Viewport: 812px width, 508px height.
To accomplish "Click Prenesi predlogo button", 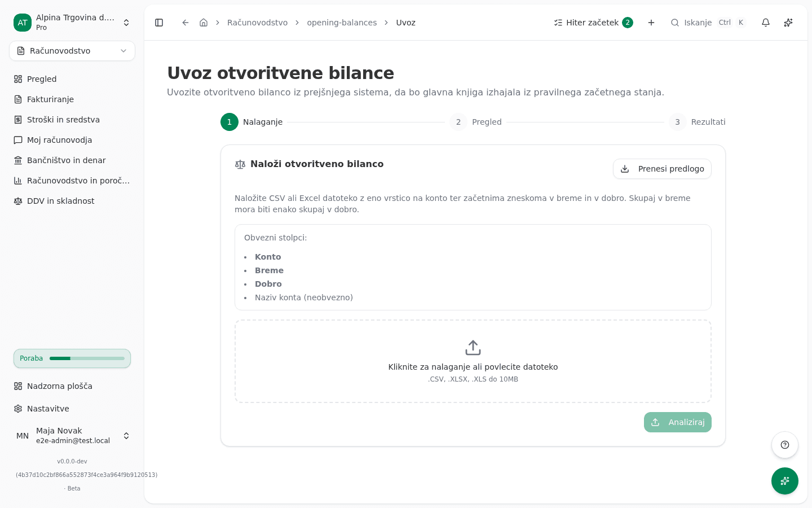I will tap(662, 169).
